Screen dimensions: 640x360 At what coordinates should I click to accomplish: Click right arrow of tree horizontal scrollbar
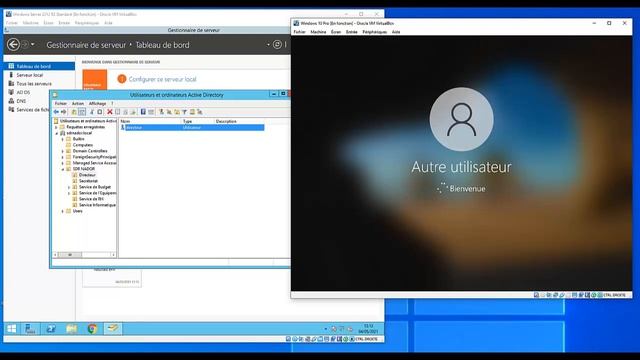(113, 255)
